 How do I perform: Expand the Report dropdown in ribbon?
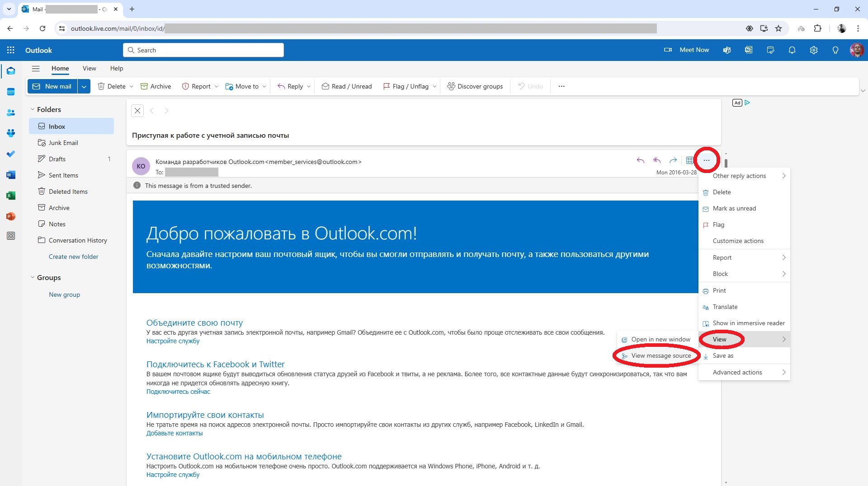pos(216,87)
